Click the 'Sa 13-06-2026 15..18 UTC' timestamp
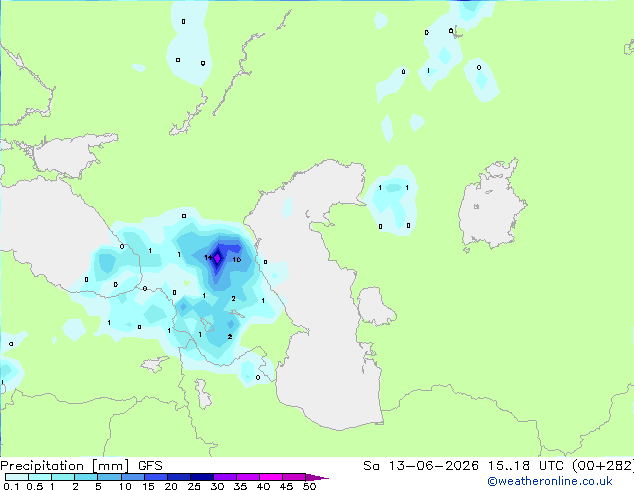This screenshot has height=490, width=634. pyautogui.click(x=463, y=466)
